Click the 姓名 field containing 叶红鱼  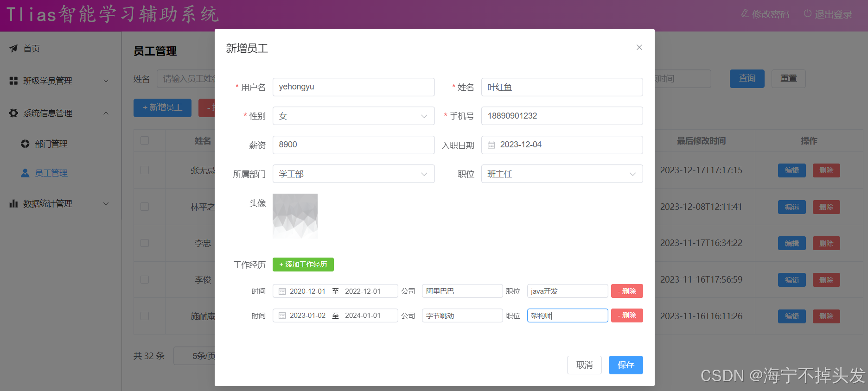(562, 87)
